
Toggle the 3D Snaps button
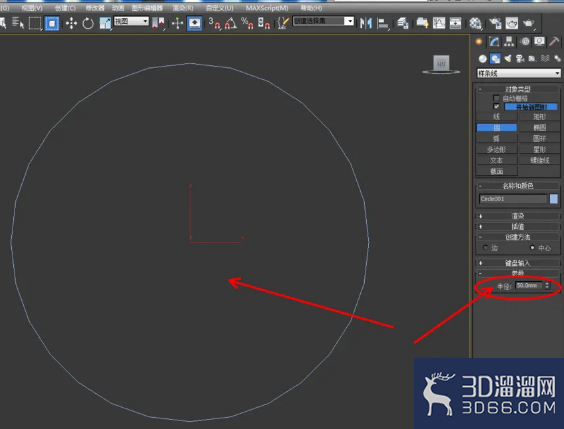214,24
